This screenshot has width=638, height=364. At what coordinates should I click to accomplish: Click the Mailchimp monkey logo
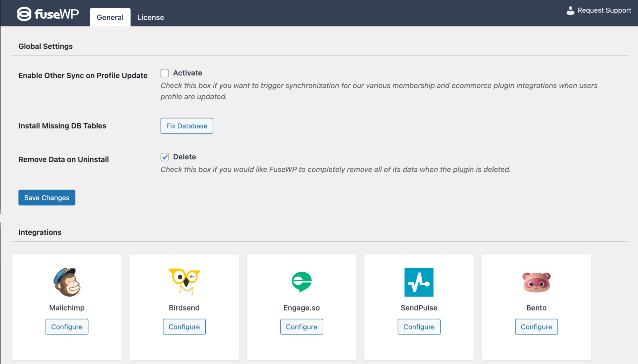[x=67, y=282]
